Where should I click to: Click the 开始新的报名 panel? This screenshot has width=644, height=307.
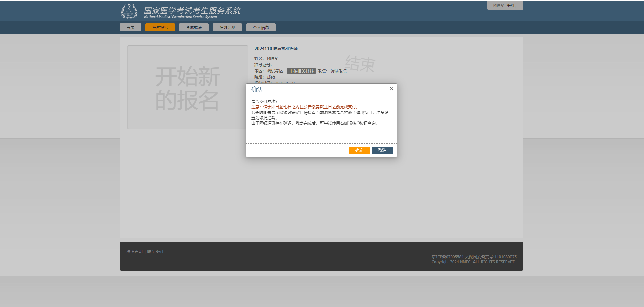point(187,87)
